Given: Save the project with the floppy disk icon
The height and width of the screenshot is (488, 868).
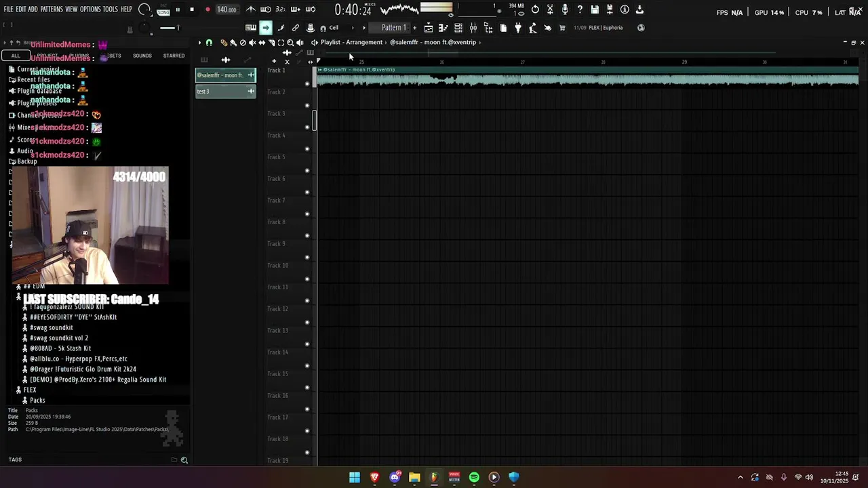Looking at the screenshot, I should 595,9.
